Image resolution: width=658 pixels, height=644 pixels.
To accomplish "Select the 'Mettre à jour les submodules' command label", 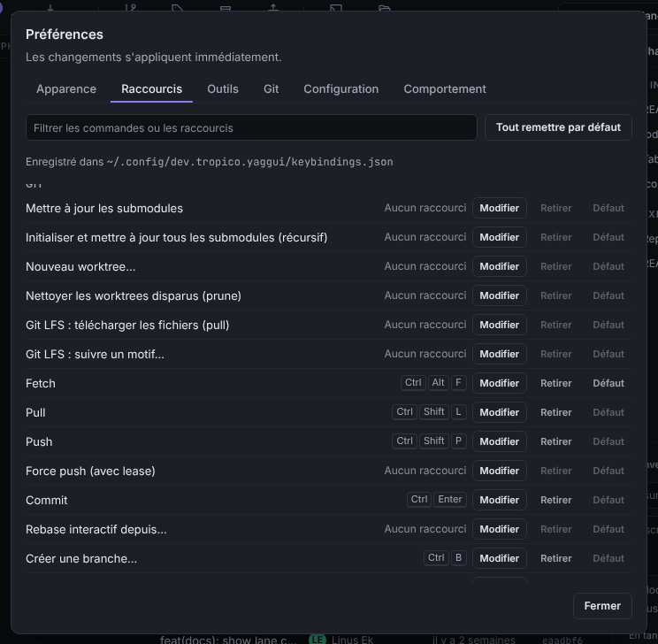I will [104, 209].
